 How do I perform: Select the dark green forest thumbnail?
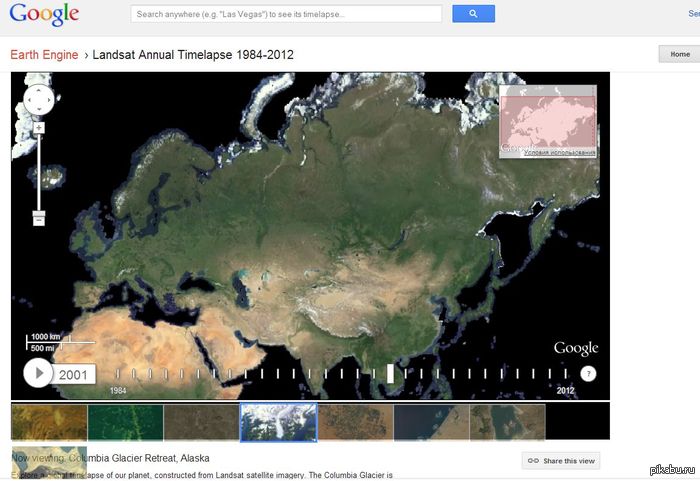coord(125,422)
